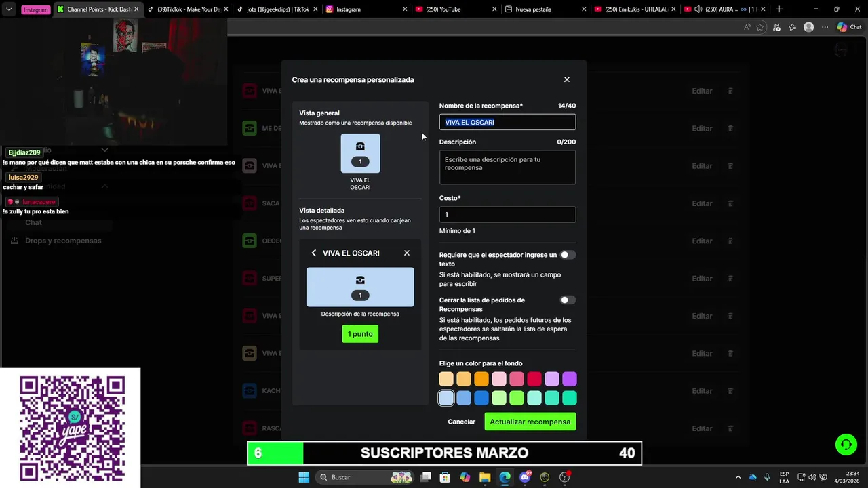Delete the SUPER reward via trash icon
868x488 pixels.
pos(730,279)
